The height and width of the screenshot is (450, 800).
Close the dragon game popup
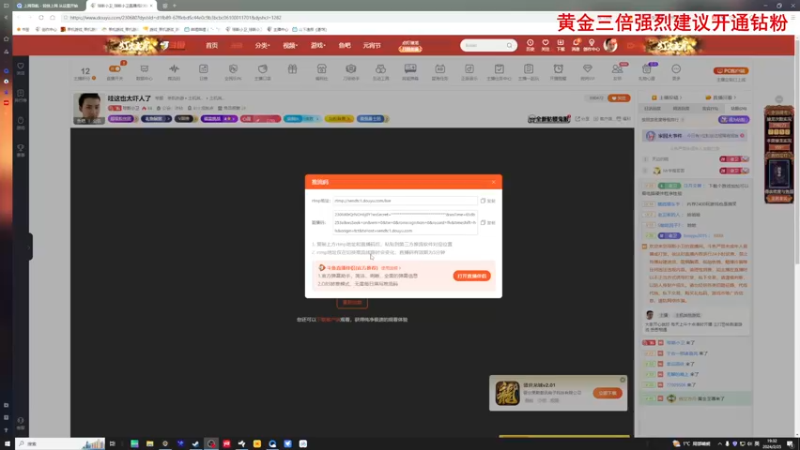point(622,380)
